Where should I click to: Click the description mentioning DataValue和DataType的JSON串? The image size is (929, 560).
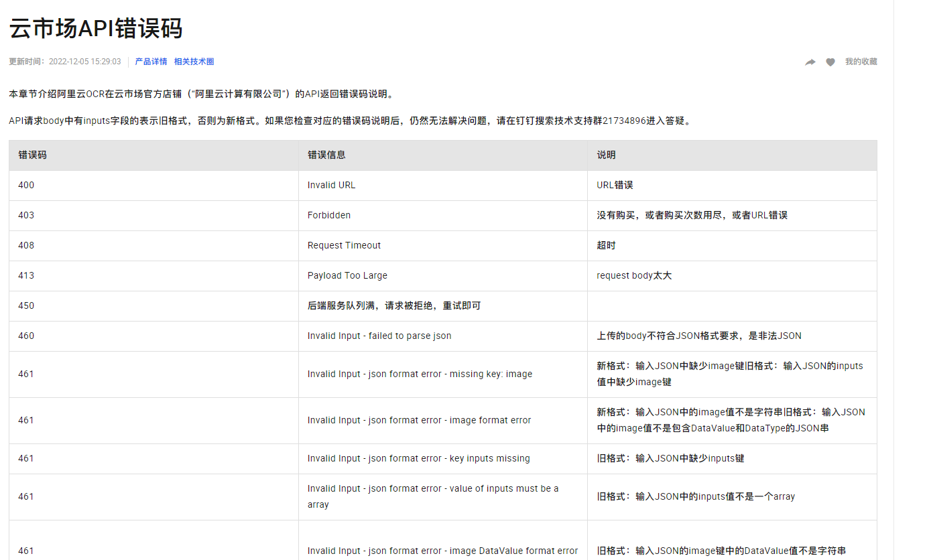click(731, 421)
